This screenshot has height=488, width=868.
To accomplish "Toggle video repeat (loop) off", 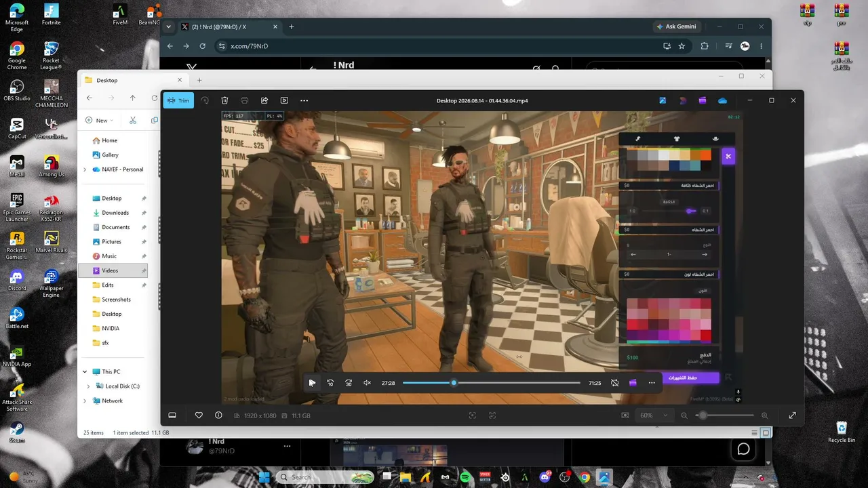I will pyautogui.click(x=614, y=383).
